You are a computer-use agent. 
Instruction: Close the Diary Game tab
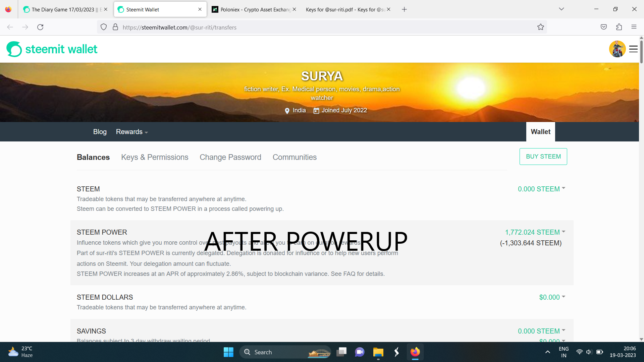coord(106,9)
